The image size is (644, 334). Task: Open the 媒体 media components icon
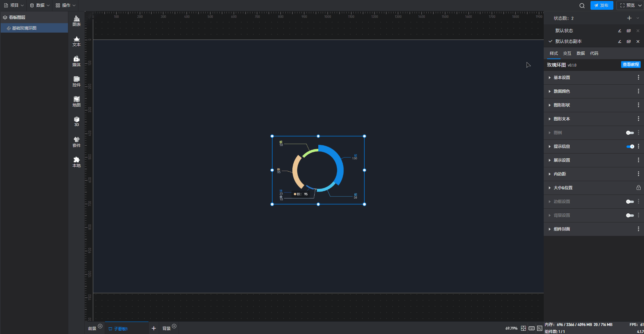[76, 61]
